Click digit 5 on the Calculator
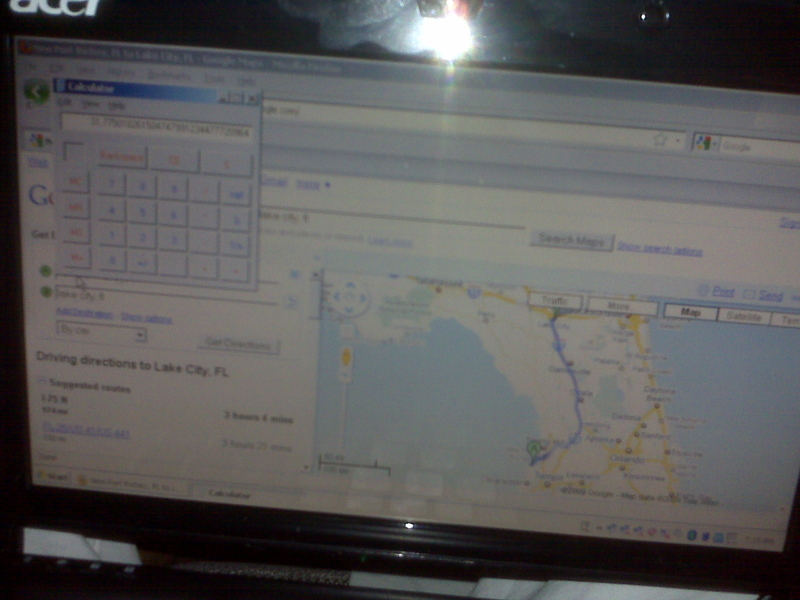The height and width of the screenshot is (600, 800). pos(142,212)
